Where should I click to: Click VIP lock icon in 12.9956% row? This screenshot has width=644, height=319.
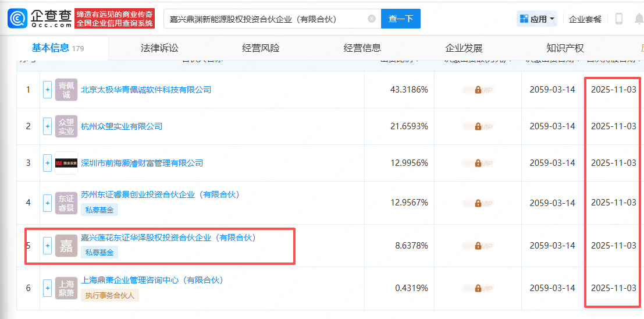point(478,163)
